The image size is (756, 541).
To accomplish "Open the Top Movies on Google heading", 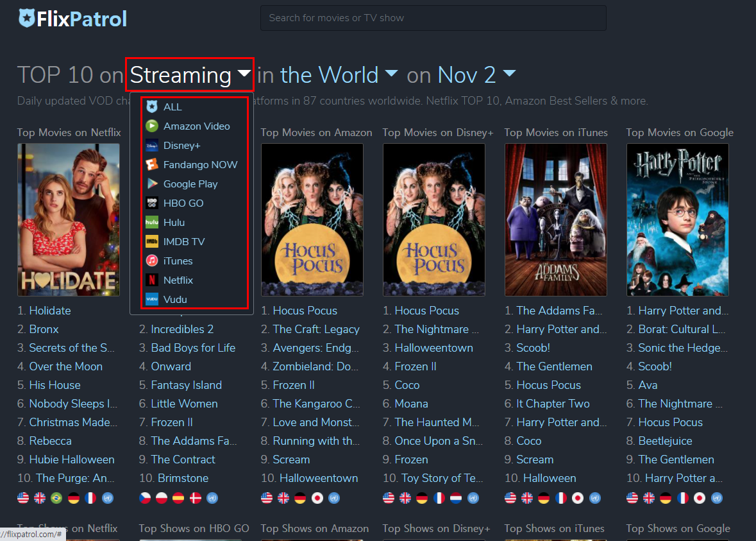I will point(680,132).
